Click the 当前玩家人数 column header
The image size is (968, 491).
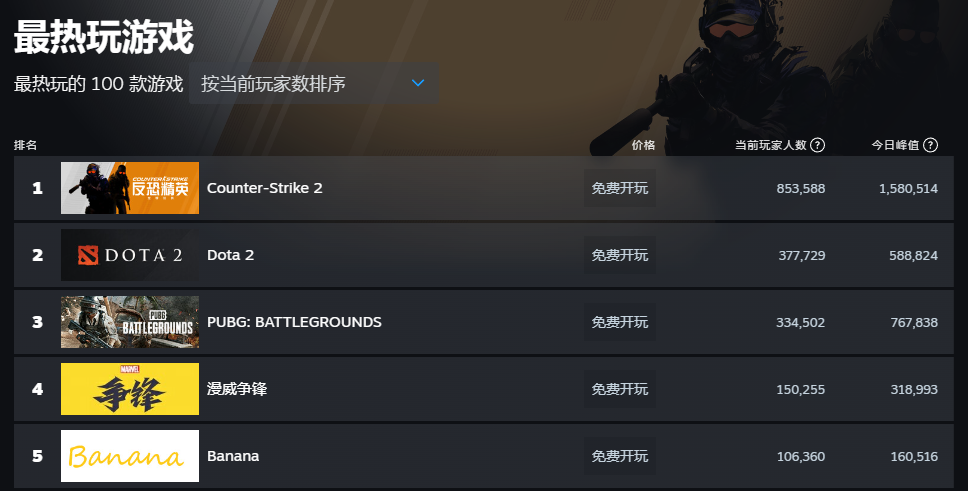770,145
